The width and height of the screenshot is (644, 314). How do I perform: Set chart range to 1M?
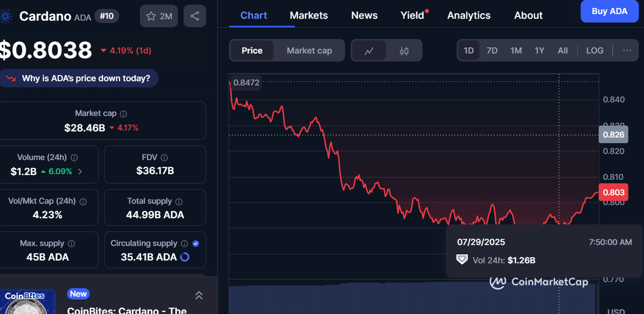[516, 50]
